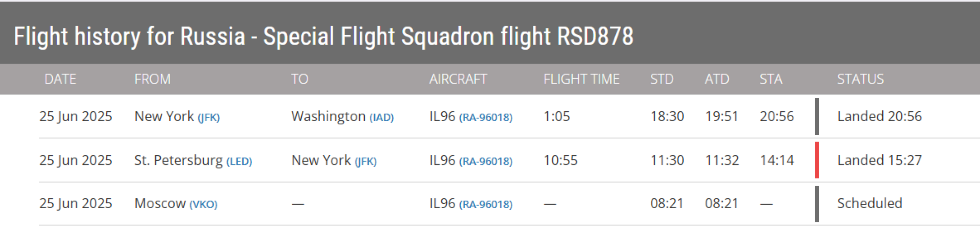Viewport: 980px width, 238px height.
Task: Click the FLIGHT TIME column header
Action: point(581,79)
